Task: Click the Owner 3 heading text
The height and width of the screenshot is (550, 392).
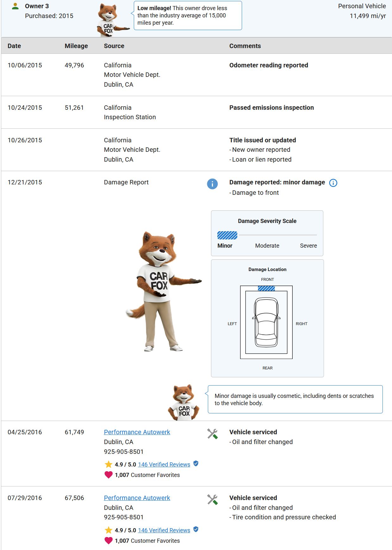Action: point(37,6)
